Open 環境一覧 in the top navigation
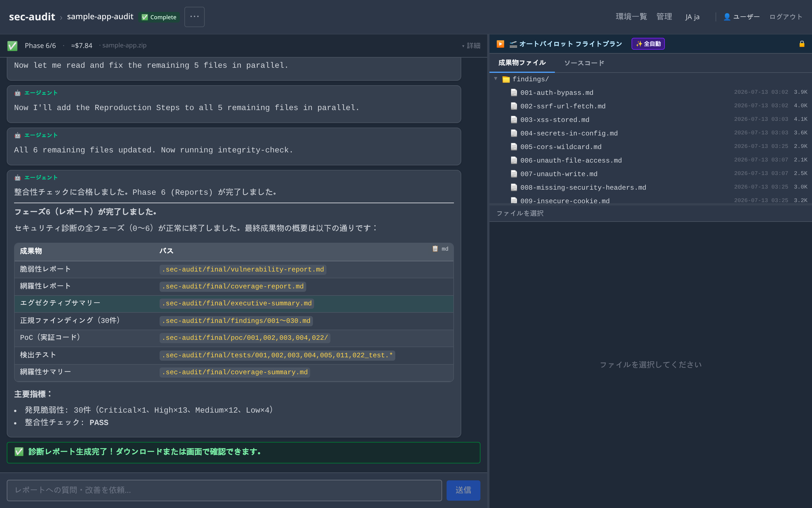812x508 pixels. (631, 17)
